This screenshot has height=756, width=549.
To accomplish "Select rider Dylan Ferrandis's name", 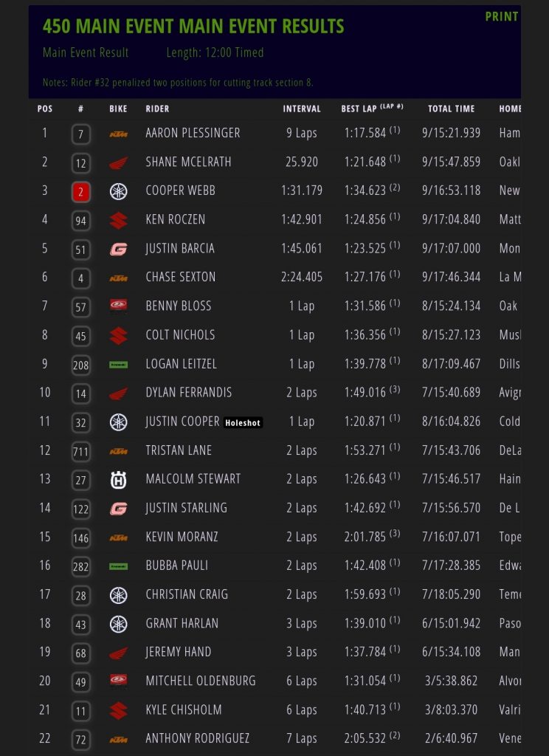I will [x=189, y=392].
